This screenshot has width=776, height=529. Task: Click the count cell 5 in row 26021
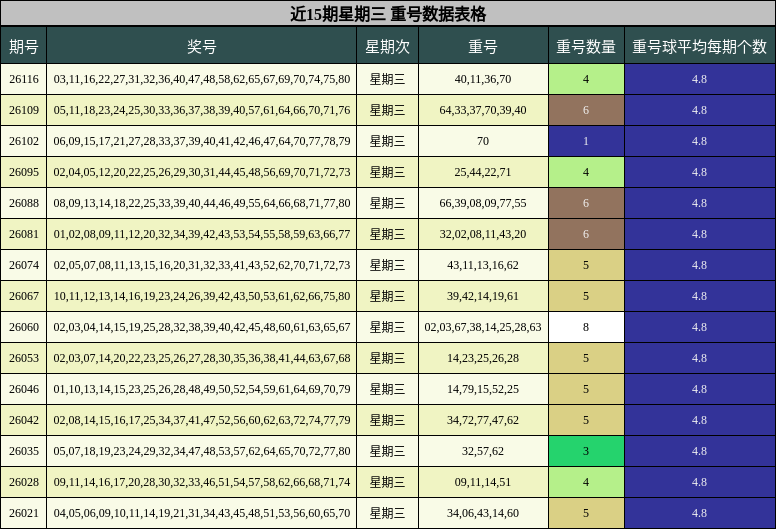(x=586, y=513)
